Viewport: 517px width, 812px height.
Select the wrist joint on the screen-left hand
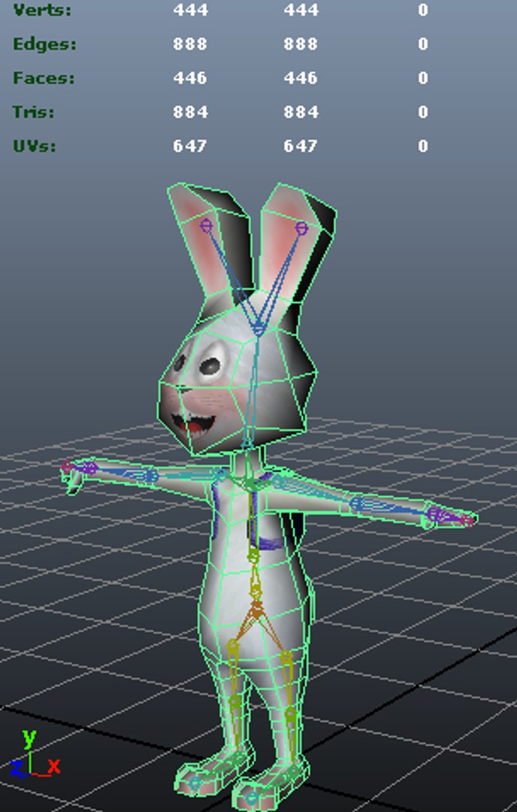(90, 468)
